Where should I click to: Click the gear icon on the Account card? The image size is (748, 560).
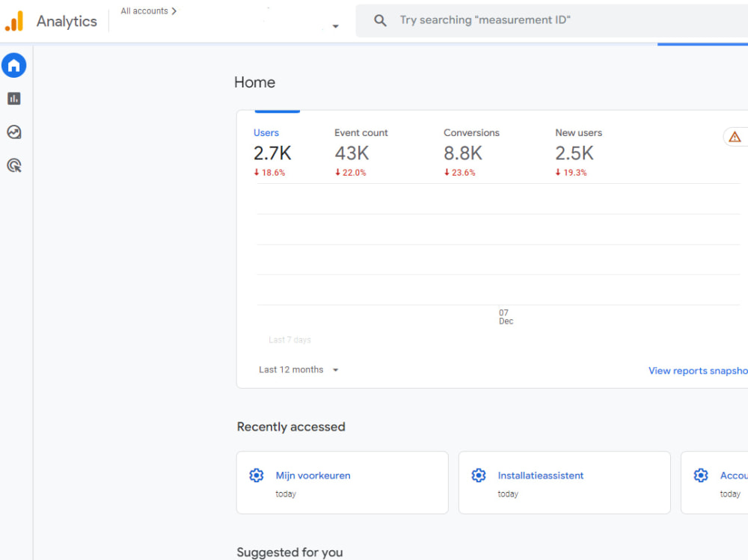(x=701, y=475)
